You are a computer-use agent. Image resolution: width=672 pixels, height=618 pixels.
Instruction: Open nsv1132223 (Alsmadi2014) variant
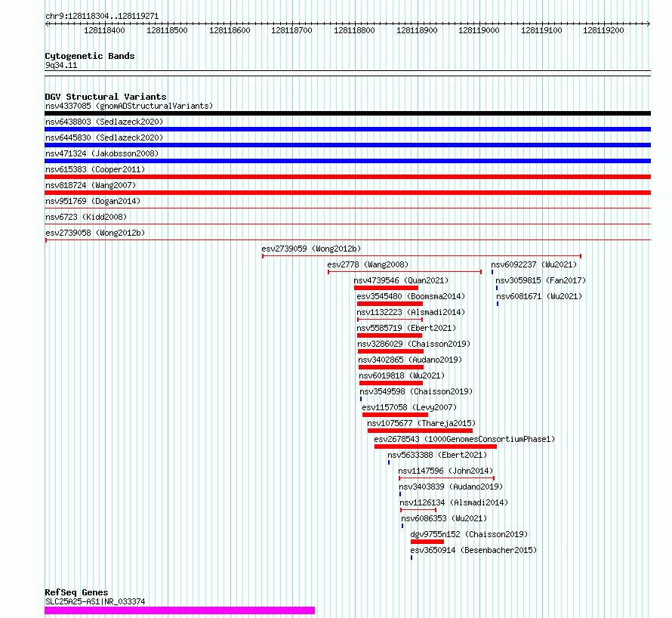pos(411,312)
